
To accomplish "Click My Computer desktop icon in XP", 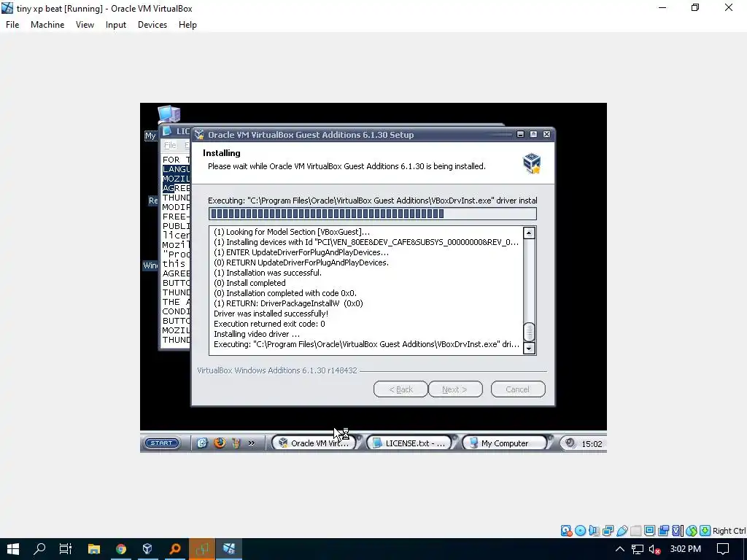I will tap(169, 115).
